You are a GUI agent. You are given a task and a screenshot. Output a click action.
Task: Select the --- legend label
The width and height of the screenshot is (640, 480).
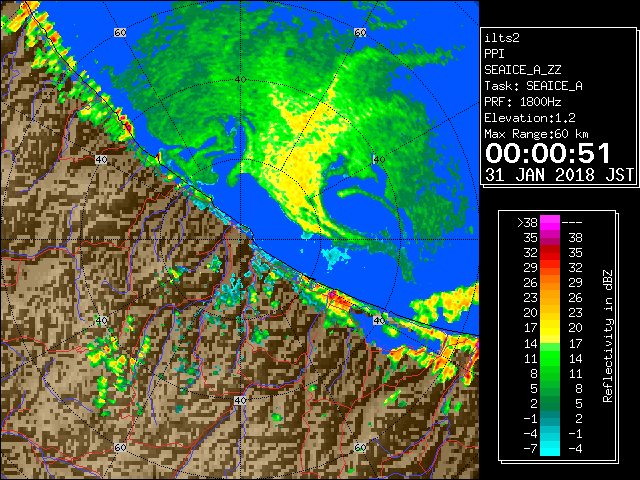pyautogui.click(x=572, y=223)
